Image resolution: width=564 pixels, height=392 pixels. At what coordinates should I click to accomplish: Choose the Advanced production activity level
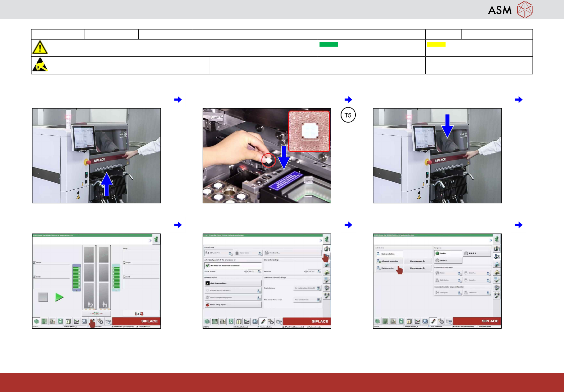click(x=389, y=261)
